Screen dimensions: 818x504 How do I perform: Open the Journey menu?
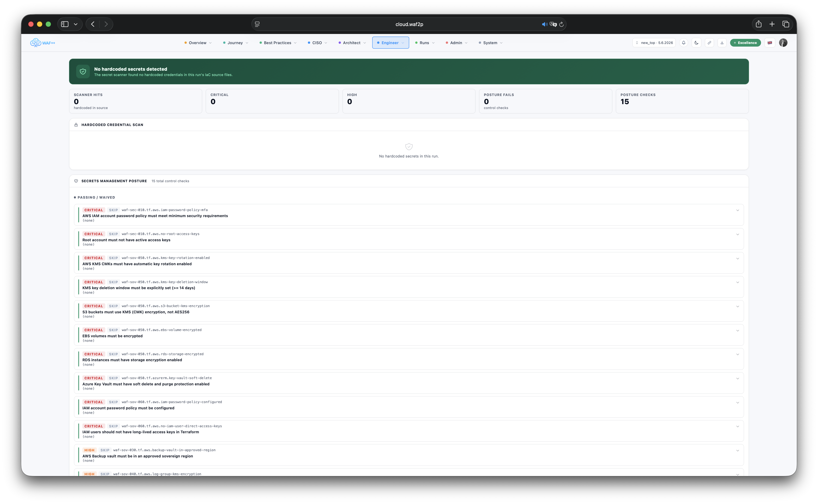click(x=235, y=43)
